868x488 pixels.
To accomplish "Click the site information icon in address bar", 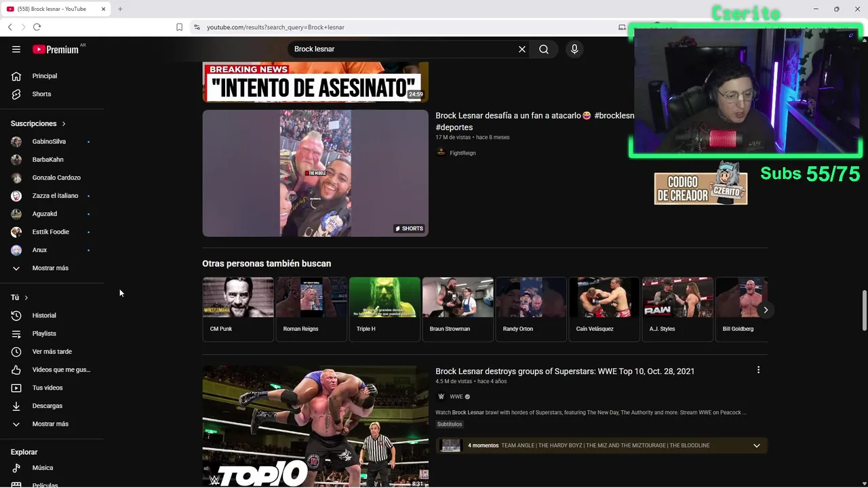I will (x=197, y=27).
